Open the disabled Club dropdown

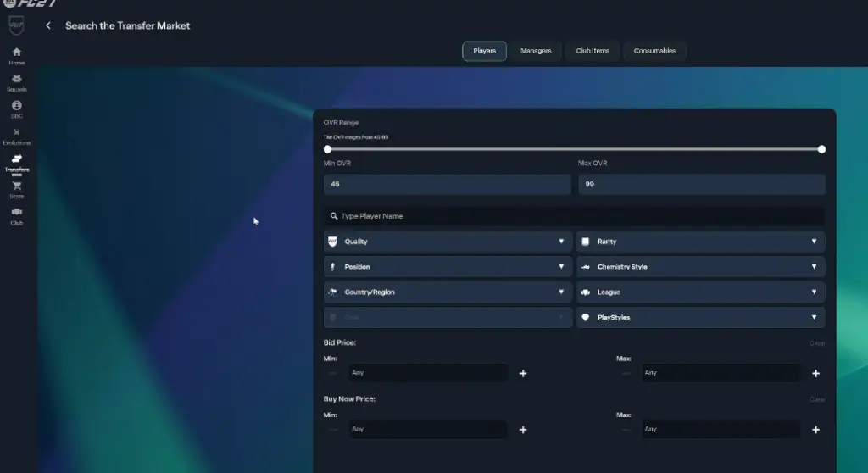(448, 317)
